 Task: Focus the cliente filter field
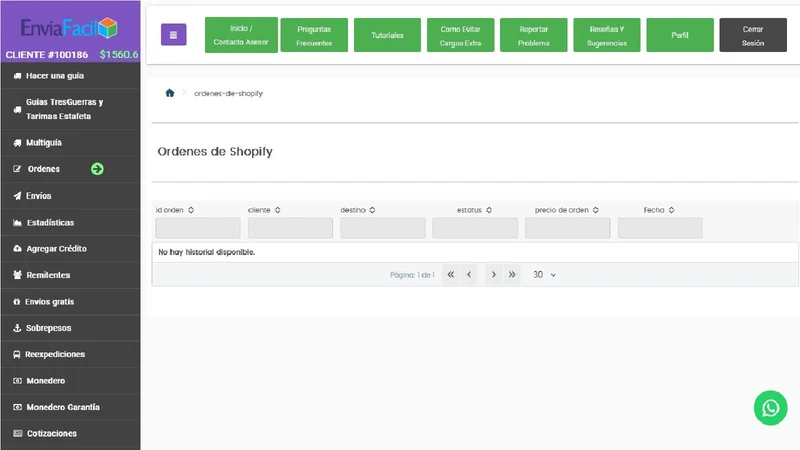290,228
